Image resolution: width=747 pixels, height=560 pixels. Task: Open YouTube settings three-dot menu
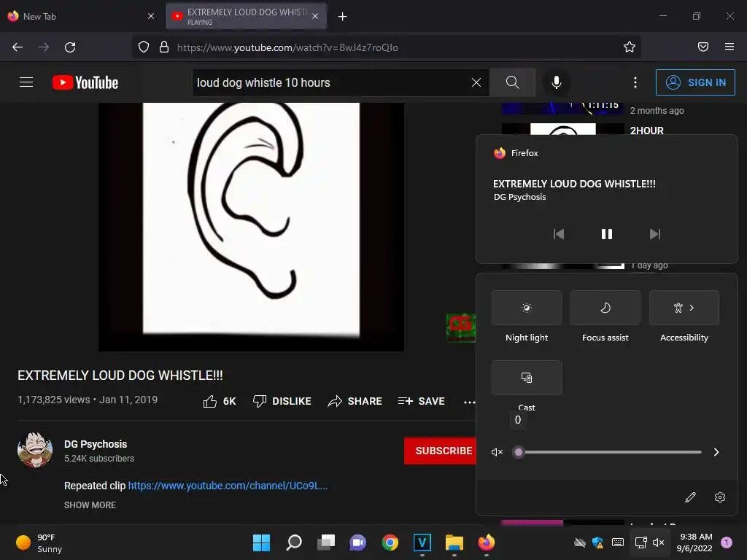(x=635, y=82)
